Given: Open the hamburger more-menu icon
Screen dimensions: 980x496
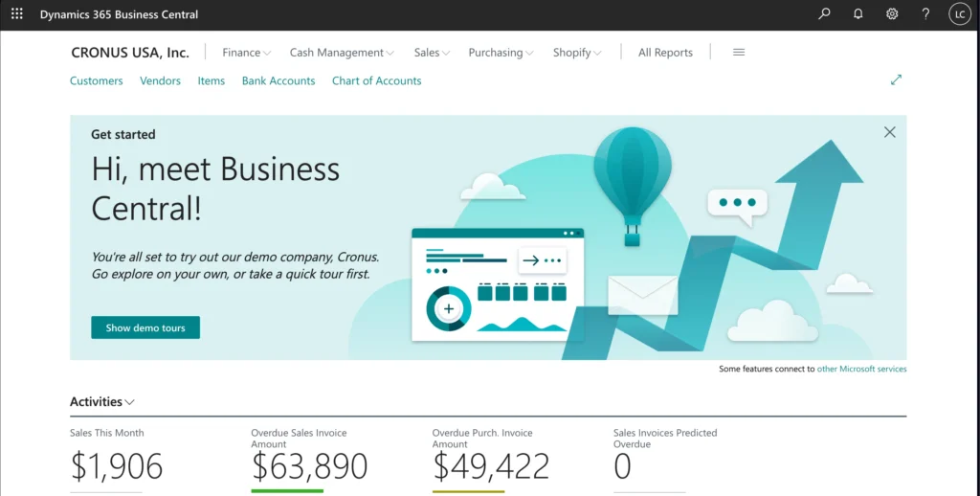Looking at the screenshot, I should 739,53.
